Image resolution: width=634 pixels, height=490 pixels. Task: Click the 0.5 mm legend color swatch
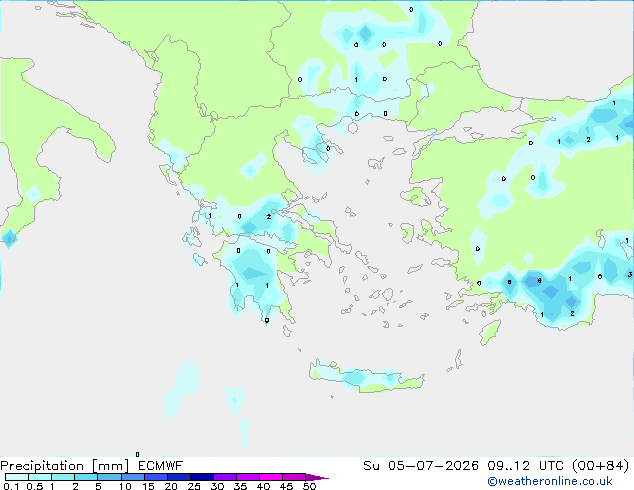40,477
